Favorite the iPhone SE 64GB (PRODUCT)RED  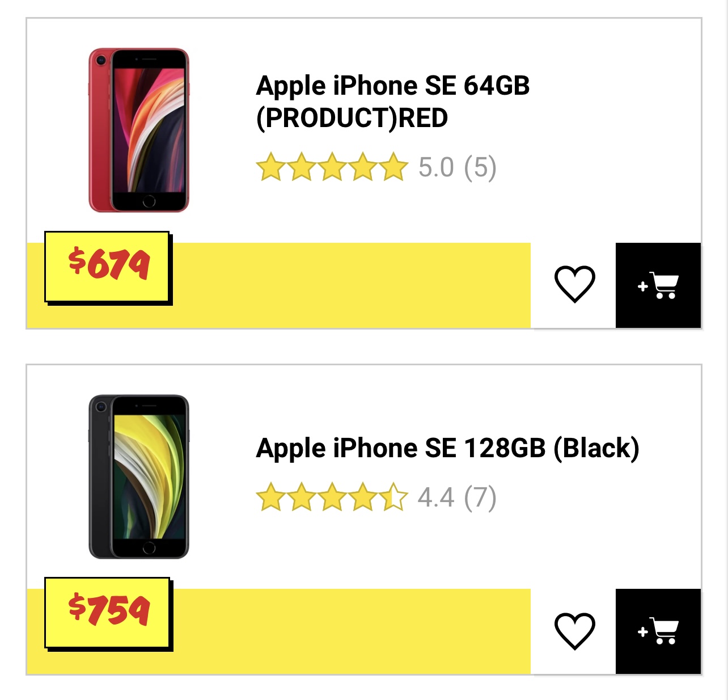pyautogui.click(x=574, y=284)
